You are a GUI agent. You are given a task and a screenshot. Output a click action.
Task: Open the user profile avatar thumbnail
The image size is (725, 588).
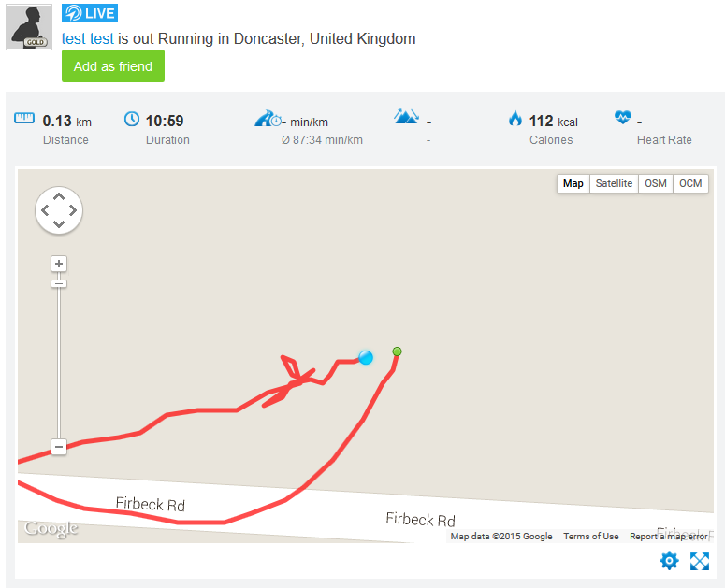29,27
